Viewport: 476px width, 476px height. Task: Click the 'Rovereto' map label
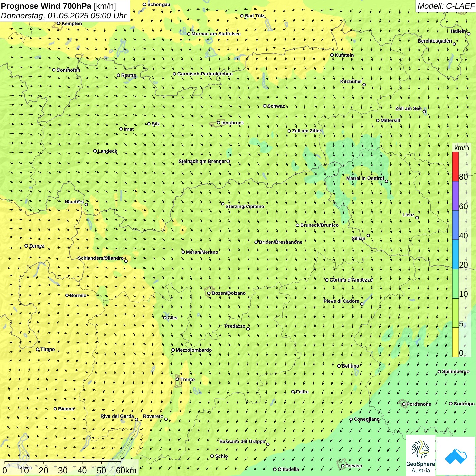[153, 416]
